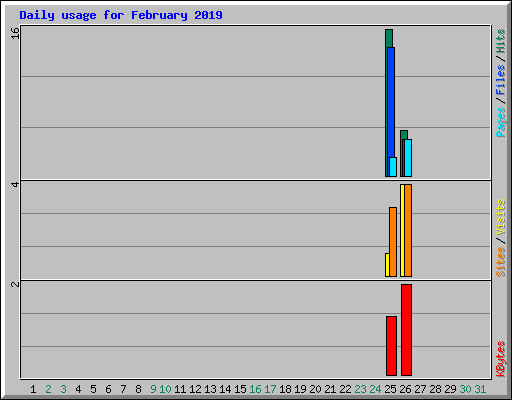Click day label "7" on the x-axis
This screenshot has width=512, height=400.
pos(123,389)
